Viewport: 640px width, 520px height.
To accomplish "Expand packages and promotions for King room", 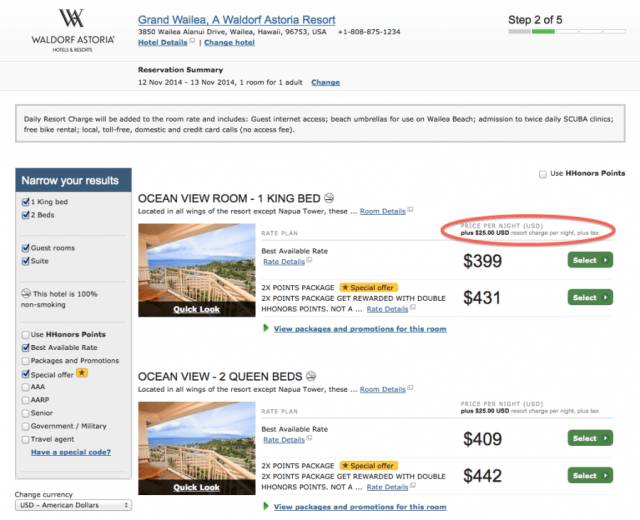I will (x=359, y=329).
